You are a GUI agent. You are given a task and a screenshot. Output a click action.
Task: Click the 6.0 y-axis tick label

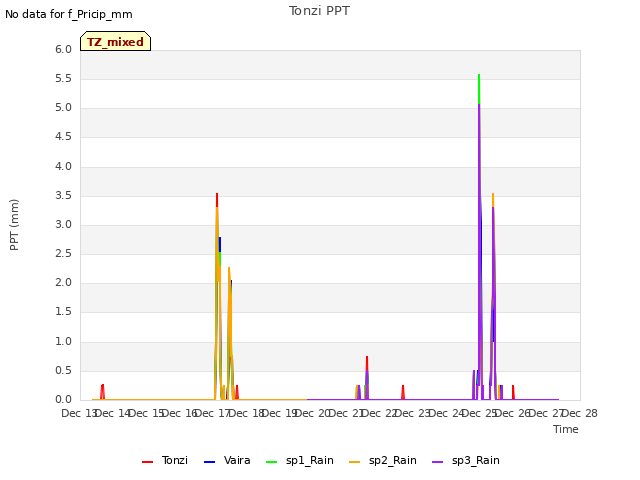(63, 49)
